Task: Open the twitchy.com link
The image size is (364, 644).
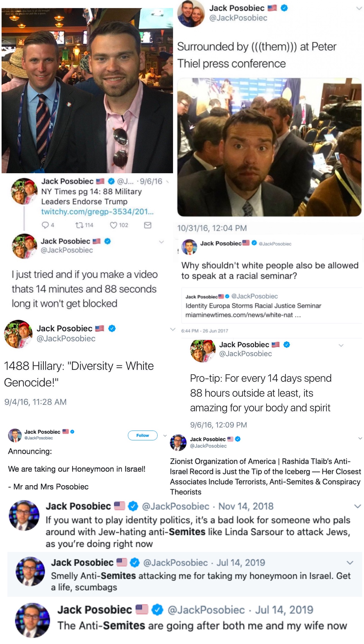Action: 97,212
